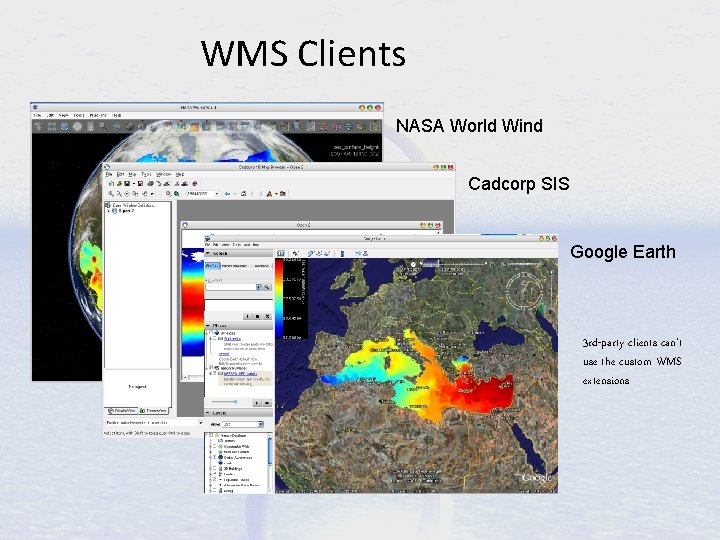Click the blue link in Places under My Places

pos(232,339)
